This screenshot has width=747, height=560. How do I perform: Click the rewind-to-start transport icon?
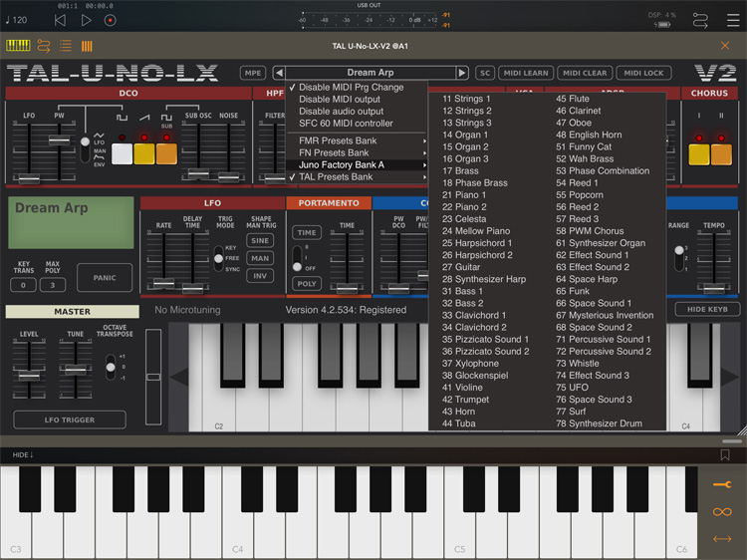point(60,20)
